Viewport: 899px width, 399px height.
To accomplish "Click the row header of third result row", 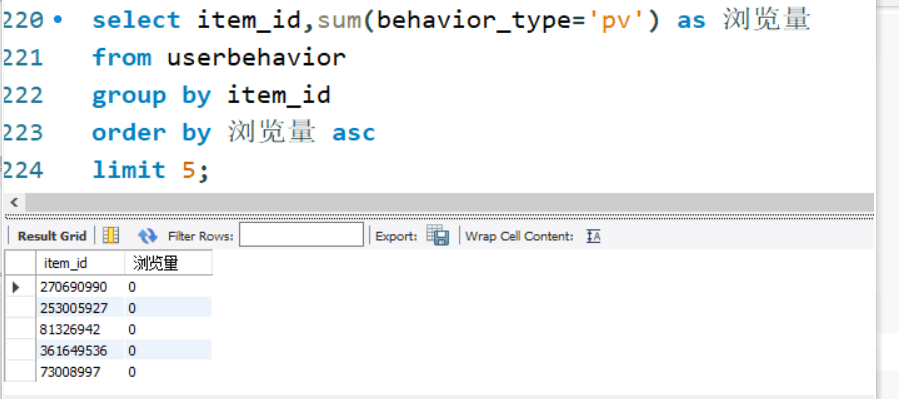I will point(21,329).
